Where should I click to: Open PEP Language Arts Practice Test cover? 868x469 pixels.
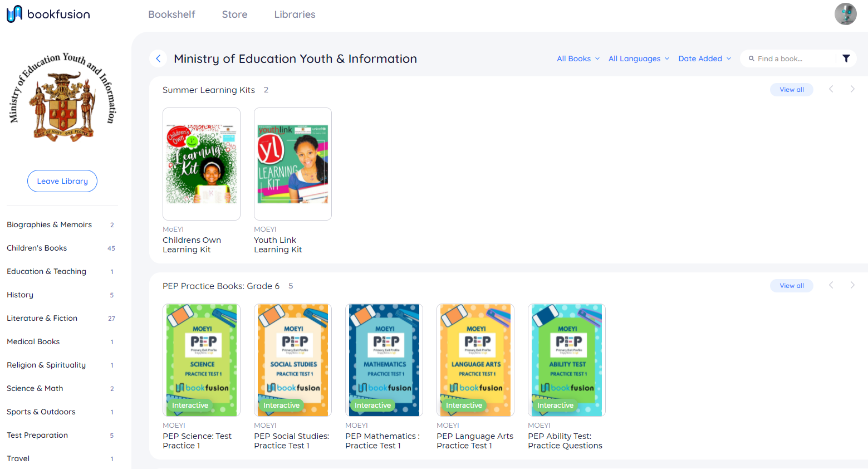click(475, 360)
